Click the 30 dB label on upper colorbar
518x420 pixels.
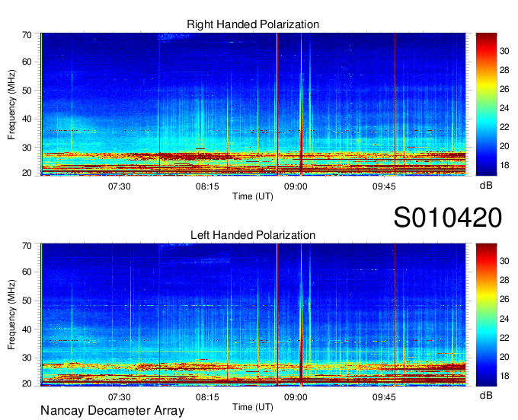[x=504, y=51]
